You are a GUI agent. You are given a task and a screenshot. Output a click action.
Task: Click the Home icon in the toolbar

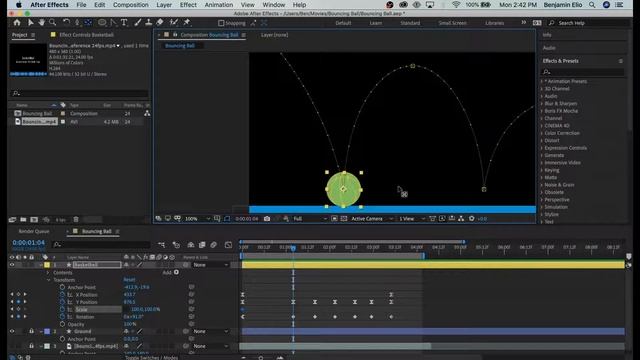(x=17, y=23)
